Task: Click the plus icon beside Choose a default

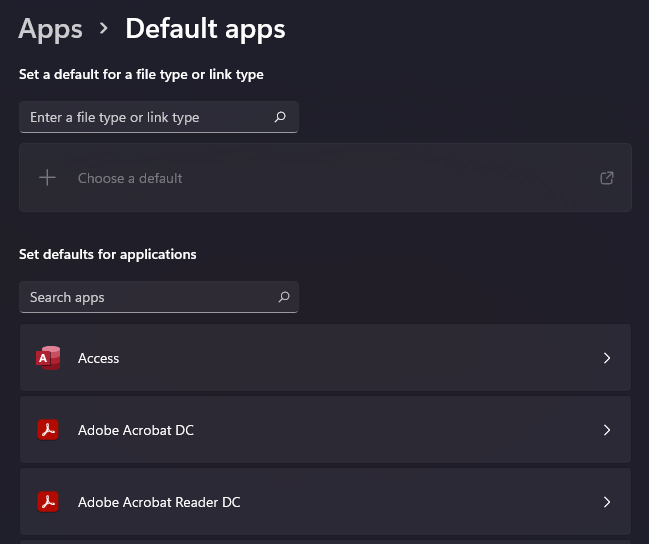Action: pyautogui.click(x=47, y=178)
